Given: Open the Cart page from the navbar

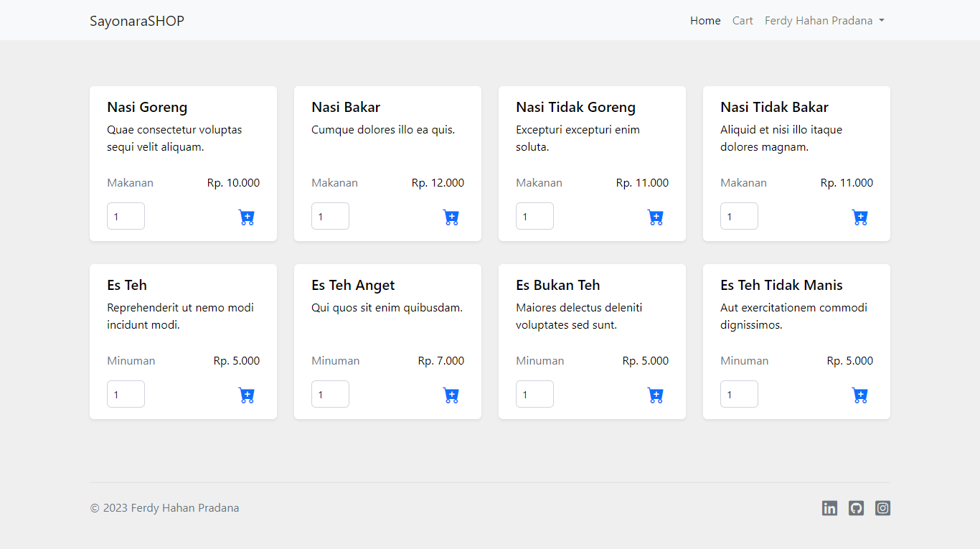Looking at the screenshot, I should coord(743,20).
